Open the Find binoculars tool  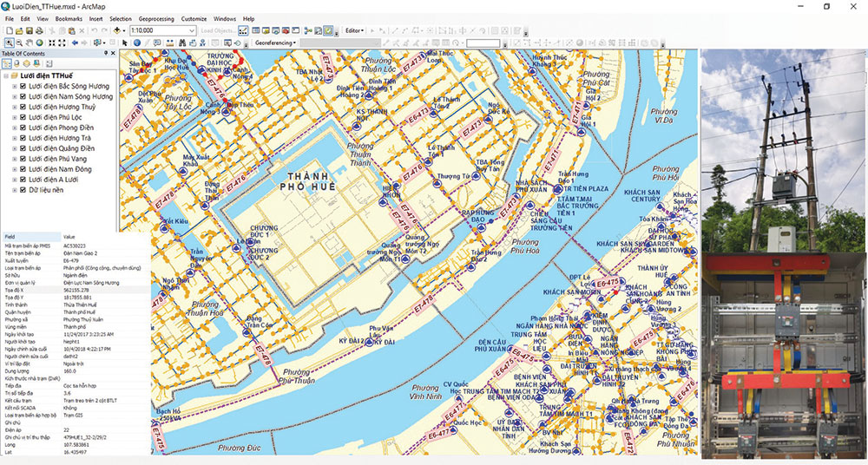(x=182, y=43)
